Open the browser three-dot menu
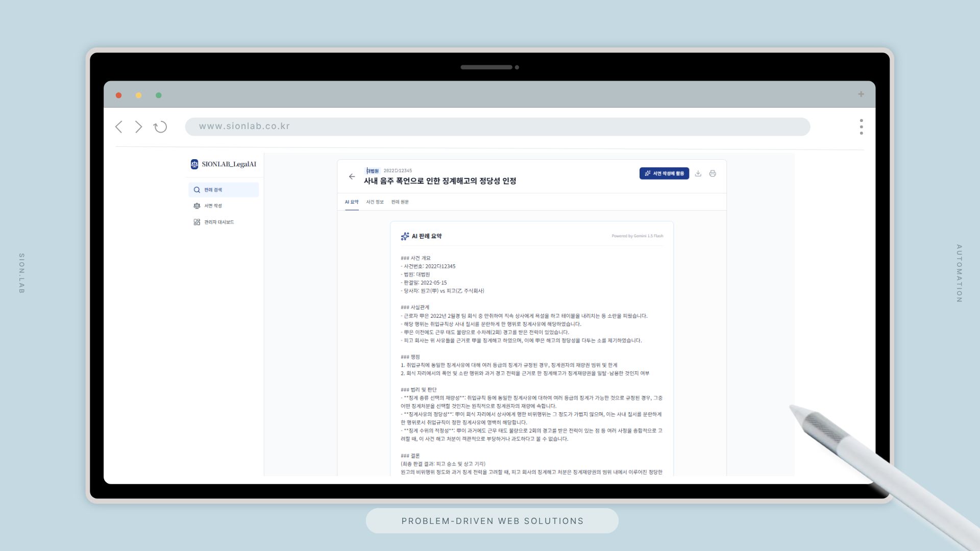Screen dimensions: 980x551 point(861,127)
